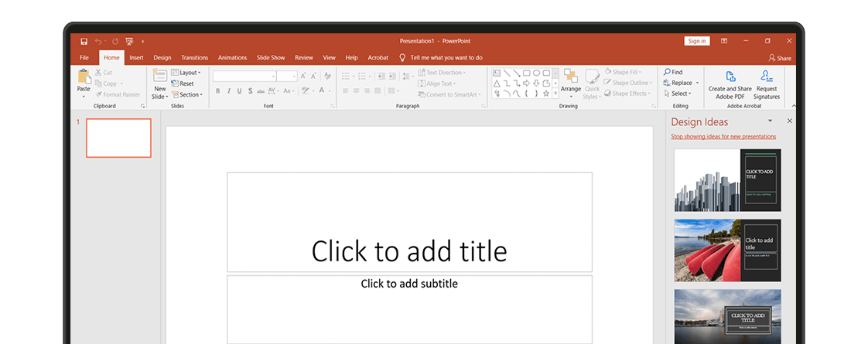Select the star shape in the shapes gallery
This screenshot has width=868, height=344.
point(545,94)
